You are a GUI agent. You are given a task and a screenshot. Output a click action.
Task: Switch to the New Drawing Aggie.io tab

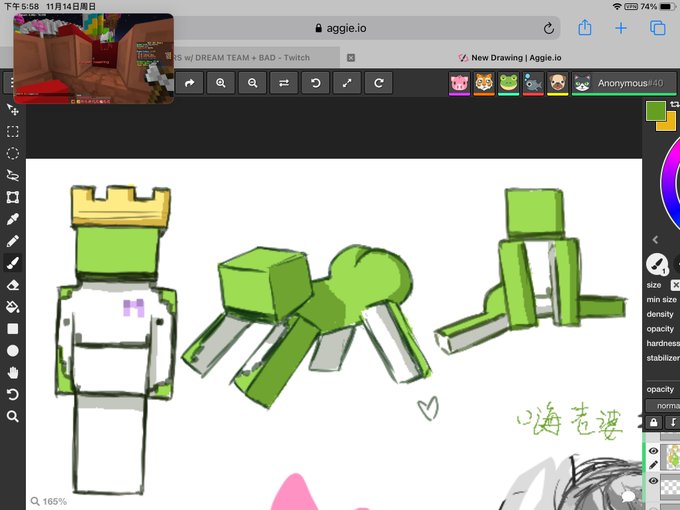point(510,58)
